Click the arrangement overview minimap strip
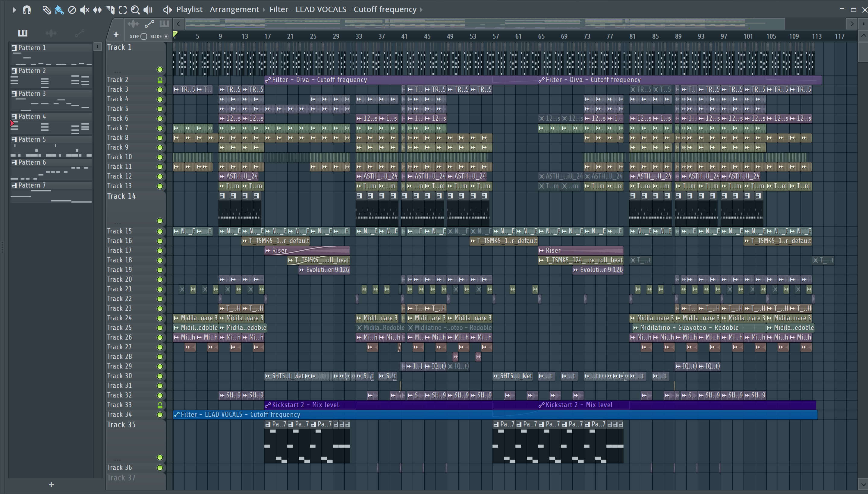The image size is (868, 494). click(485, 24)
